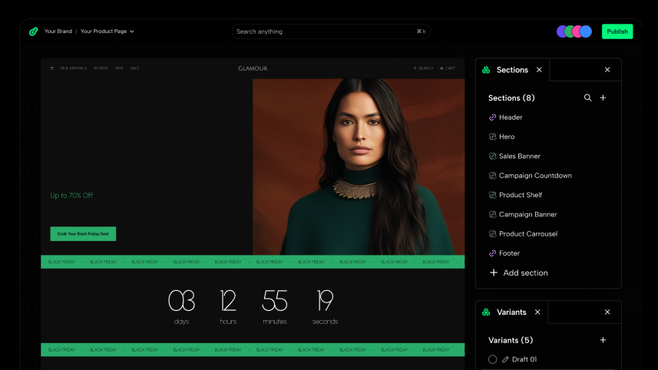658x370 pixels.
Task: Click the Grab Your Black Friday Deal button
Action: click(x=83, y=234)
